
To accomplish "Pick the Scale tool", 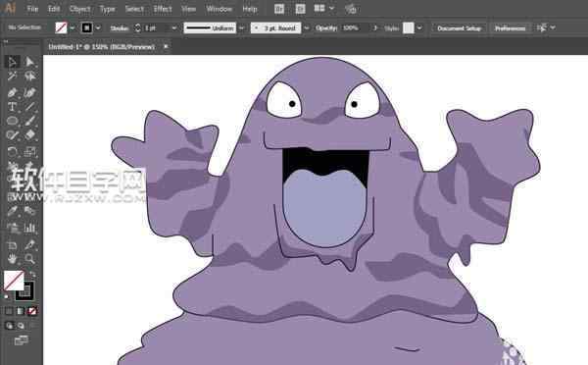I will [29, 152].
